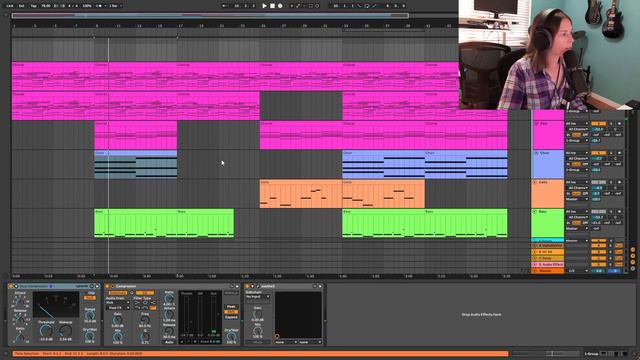The width and height of the screenshot is (640, 360).
Task: Toggle the Track Delay show button
Action: click(633, 269)
